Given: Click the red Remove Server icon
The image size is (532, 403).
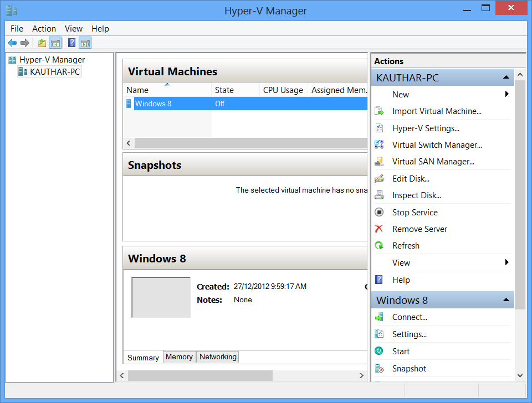Looking at the screenshot, I should pyautogui.click(x=379, y=229).
